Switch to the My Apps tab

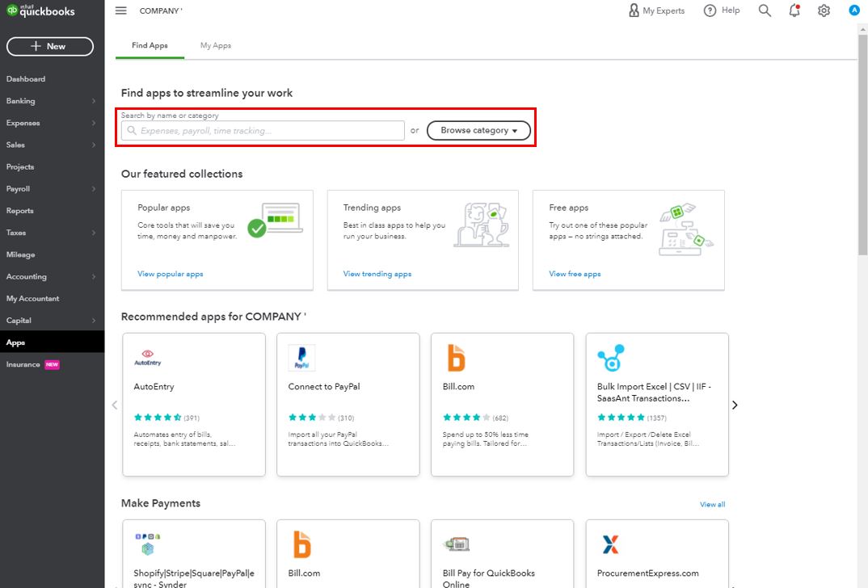[x=216, y=45]
